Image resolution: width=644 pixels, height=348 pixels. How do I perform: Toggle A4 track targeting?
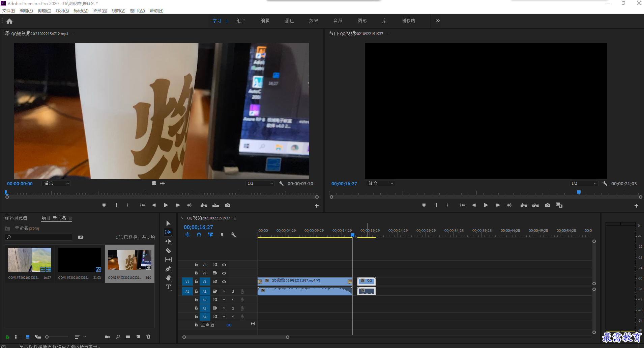(x=204, y=317)
